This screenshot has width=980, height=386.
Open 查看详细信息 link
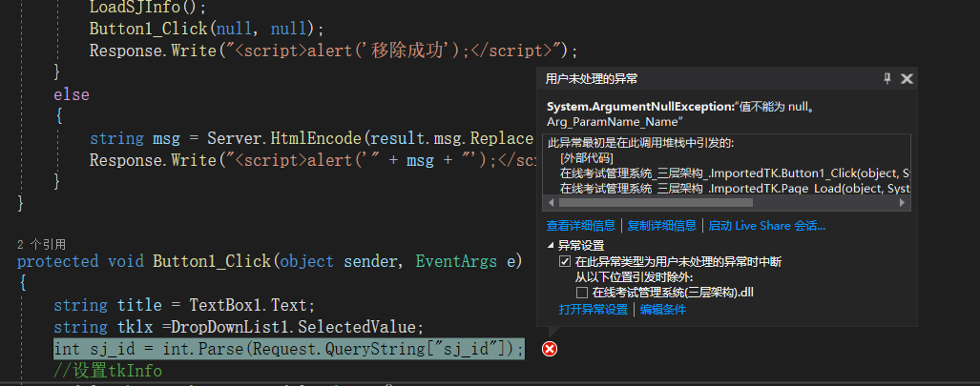581,226
